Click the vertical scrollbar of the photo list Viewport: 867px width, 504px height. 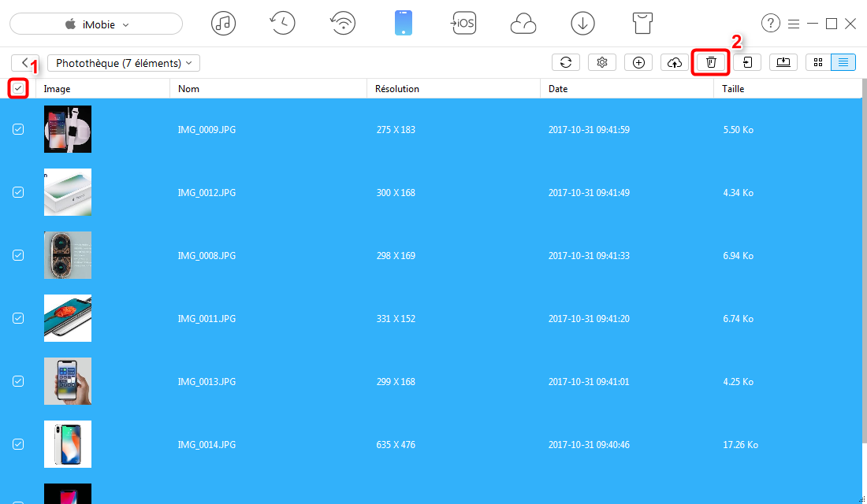click(864, 261)
